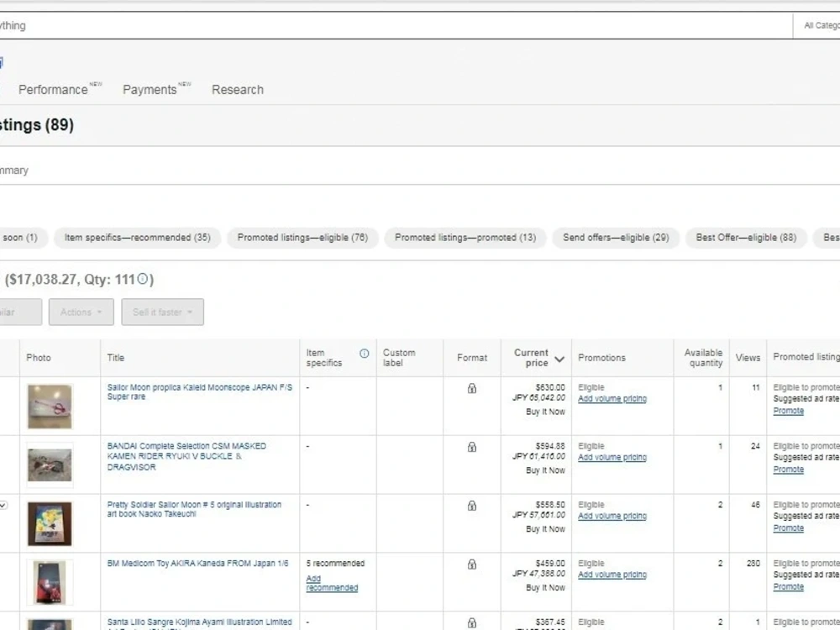
Task: Add volume pricing for AKIRA Kaneda
Action: coord(612,575)
